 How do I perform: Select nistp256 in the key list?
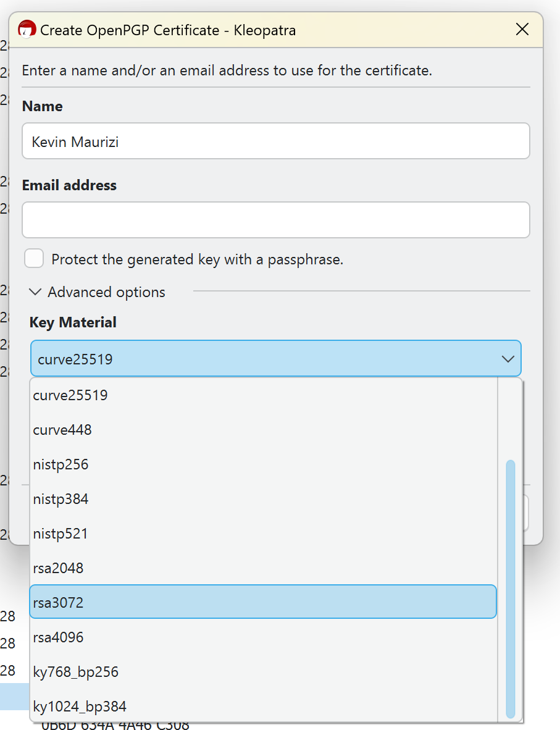click(x=61, y=464)
